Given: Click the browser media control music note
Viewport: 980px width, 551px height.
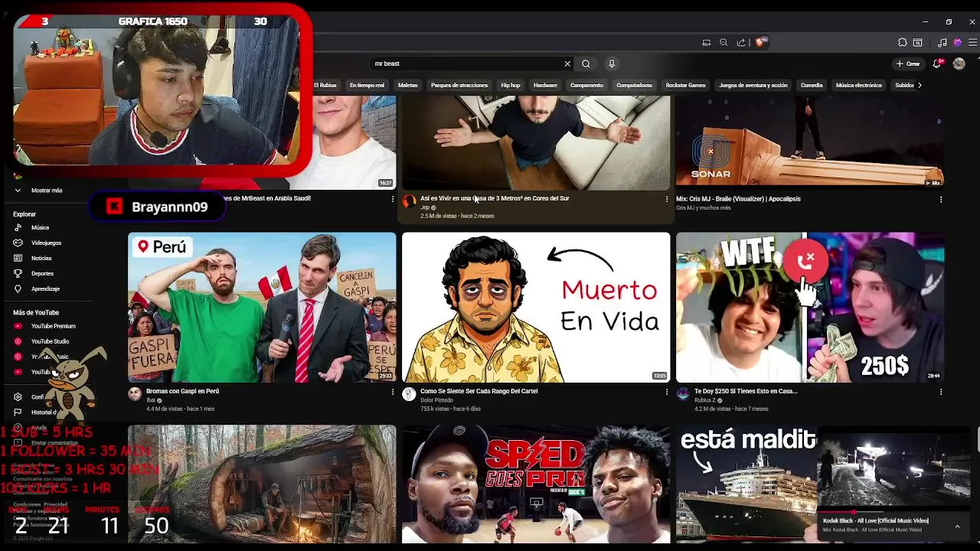Looking at the screenshot, I should coord(942,42).
